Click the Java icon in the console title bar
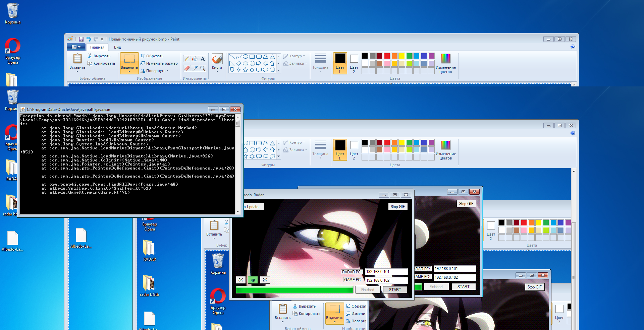Screen dimensions: 644x330 (23, 109)
